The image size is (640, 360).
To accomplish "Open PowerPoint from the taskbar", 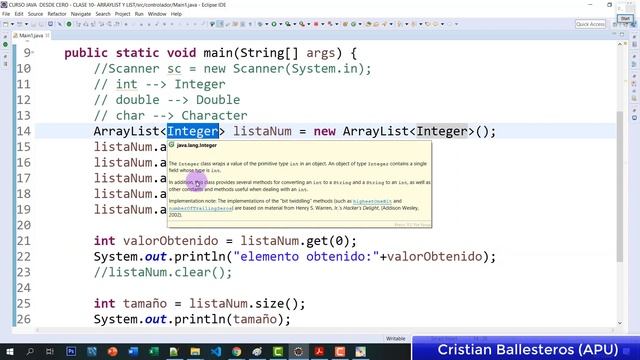I will click(112, 351).
